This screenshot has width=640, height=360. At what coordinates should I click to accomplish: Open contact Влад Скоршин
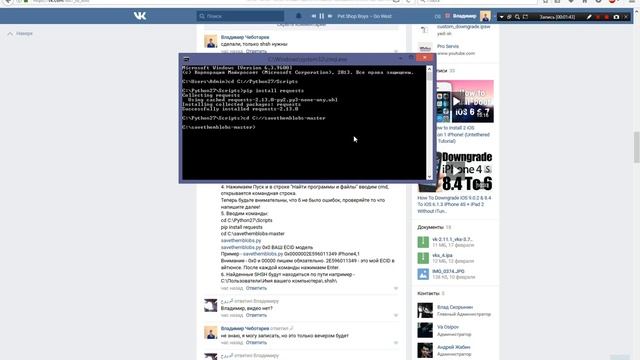[455, 307]
